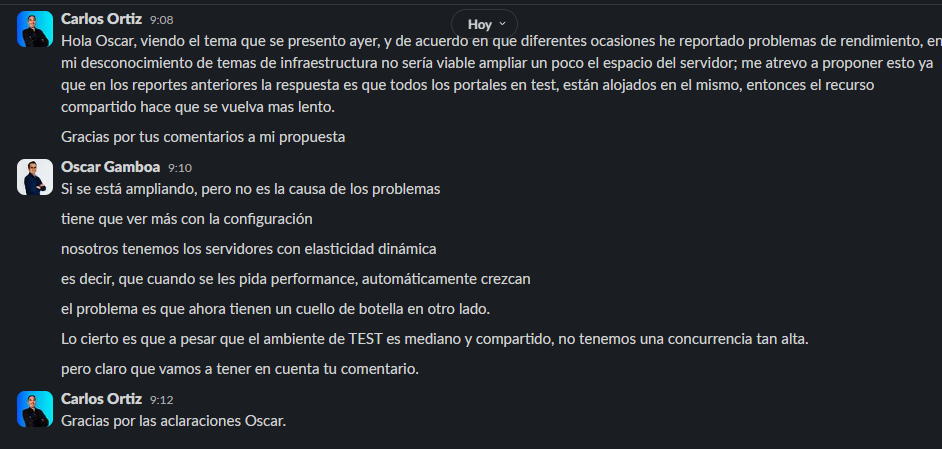The image size is (942, 449).
Task: Click the Carlos Ortiz name beside 9:12
Action: tap(101, 399)
